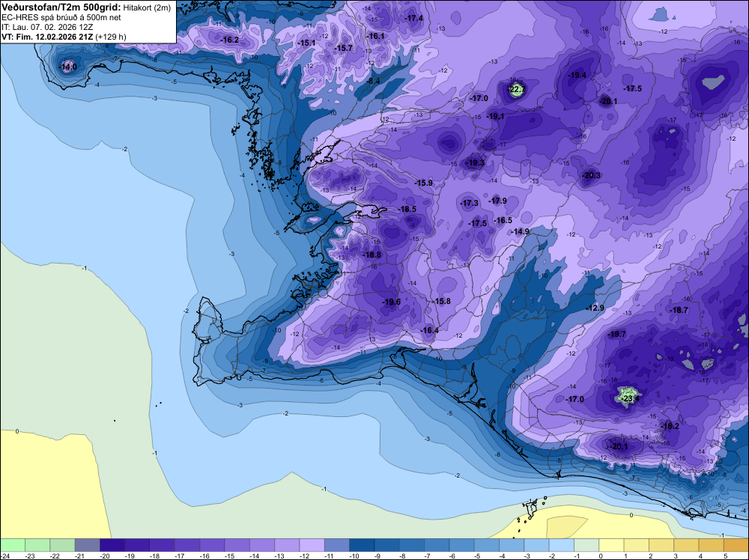Click legend swatch between -6 and -5
The height and width of the screenshot is (560, 749).
pyautogui.click(x=461, y=545)
